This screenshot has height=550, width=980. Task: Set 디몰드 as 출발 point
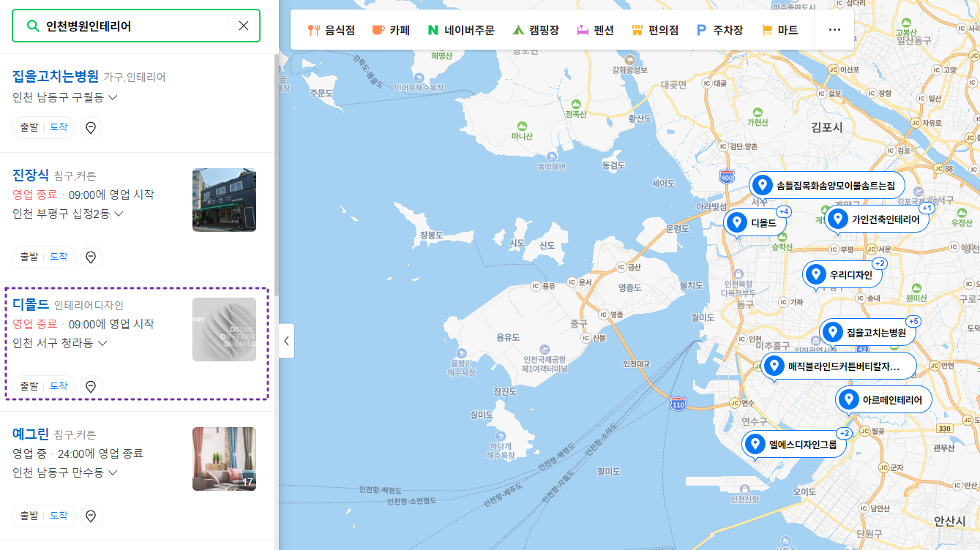(x=29, y=385)
